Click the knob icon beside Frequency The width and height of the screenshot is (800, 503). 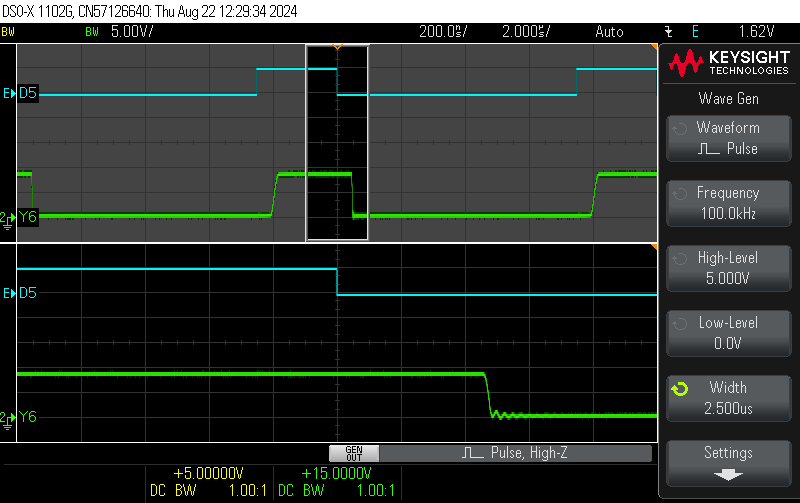click(x=680, y=193)
